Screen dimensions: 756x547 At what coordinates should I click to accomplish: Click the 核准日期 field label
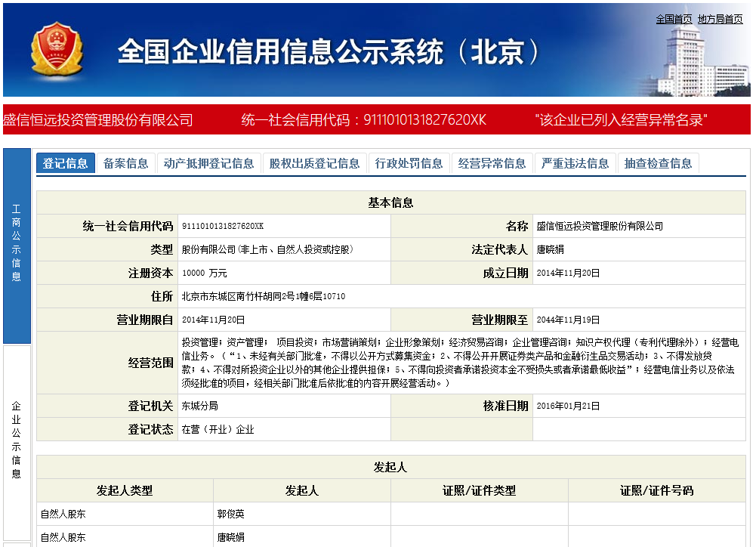pos(505,406)
